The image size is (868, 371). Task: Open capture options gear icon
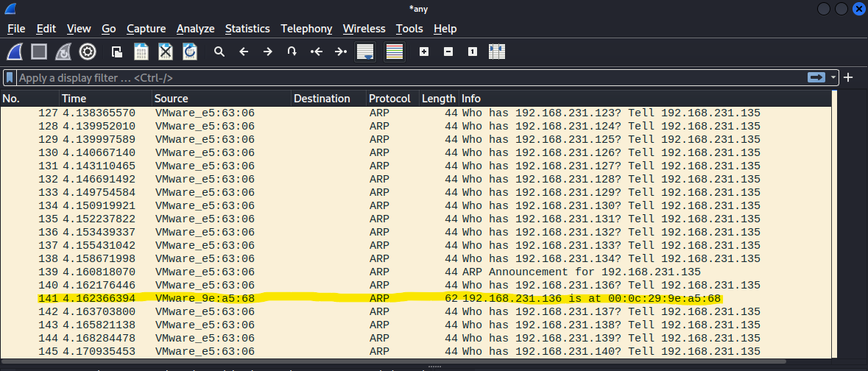88,52
